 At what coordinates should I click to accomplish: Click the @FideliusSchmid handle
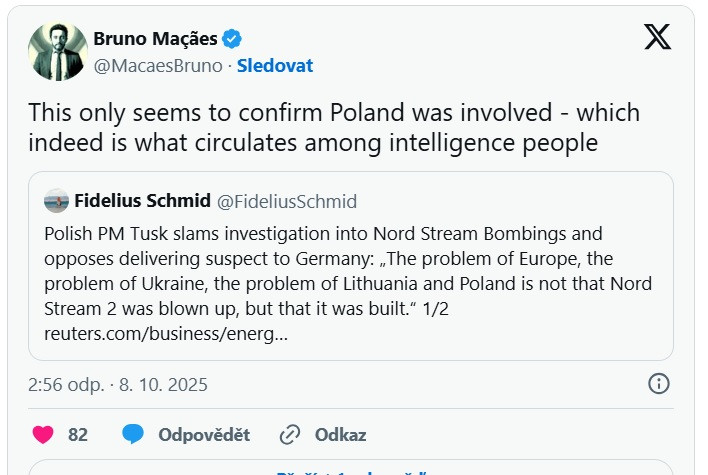(287, 201)
